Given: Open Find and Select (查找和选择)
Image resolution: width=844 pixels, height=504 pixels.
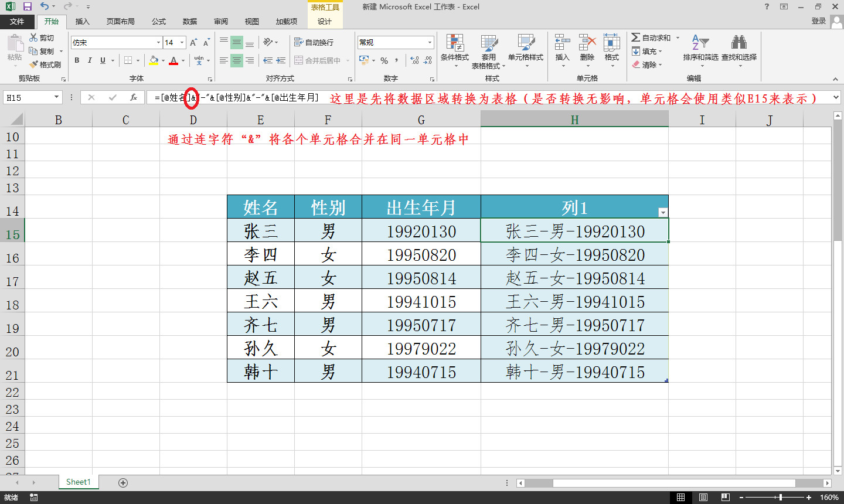Looking at the screenshot, I should point(739,51).
